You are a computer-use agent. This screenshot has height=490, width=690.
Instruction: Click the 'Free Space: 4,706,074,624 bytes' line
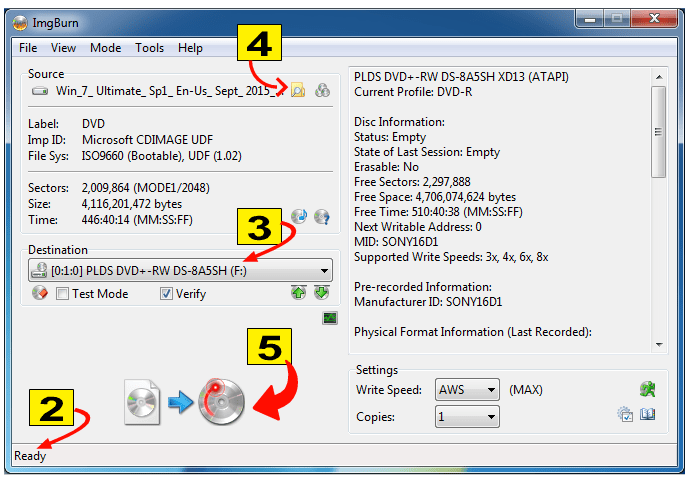435,197
